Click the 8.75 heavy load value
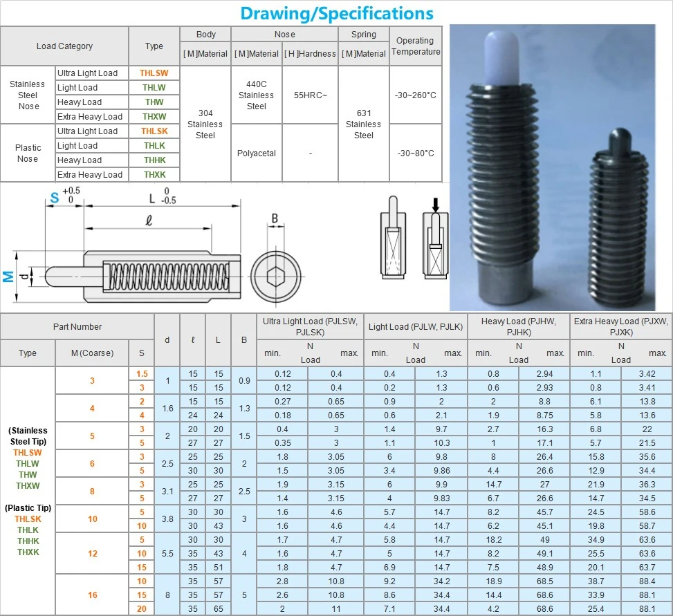 click(x=544, y=416)
